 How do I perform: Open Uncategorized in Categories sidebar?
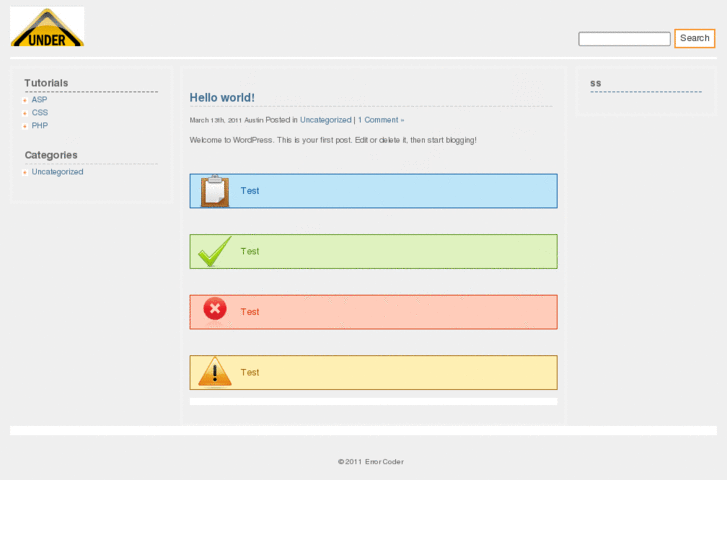[57, 172]
